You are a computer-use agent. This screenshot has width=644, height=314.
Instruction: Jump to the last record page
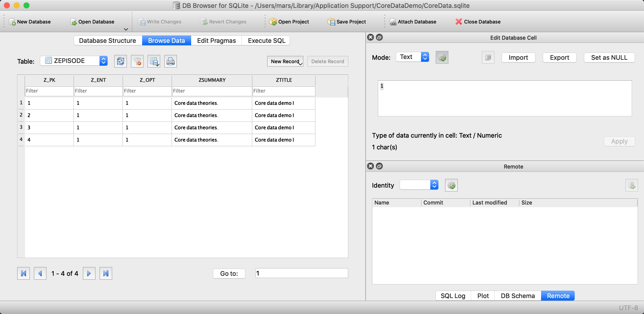(x=106, y=273)
